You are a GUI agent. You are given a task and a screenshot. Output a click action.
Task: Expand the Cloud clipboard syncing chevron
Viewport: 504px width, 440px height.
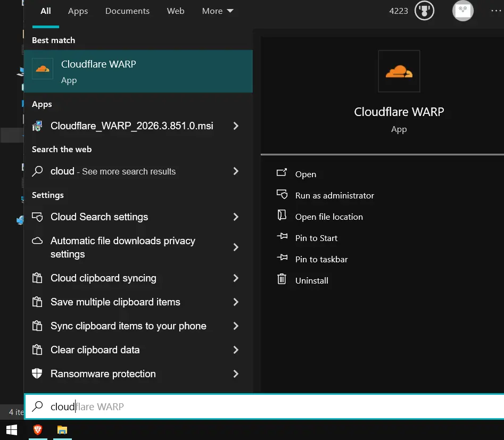[236, 278]
